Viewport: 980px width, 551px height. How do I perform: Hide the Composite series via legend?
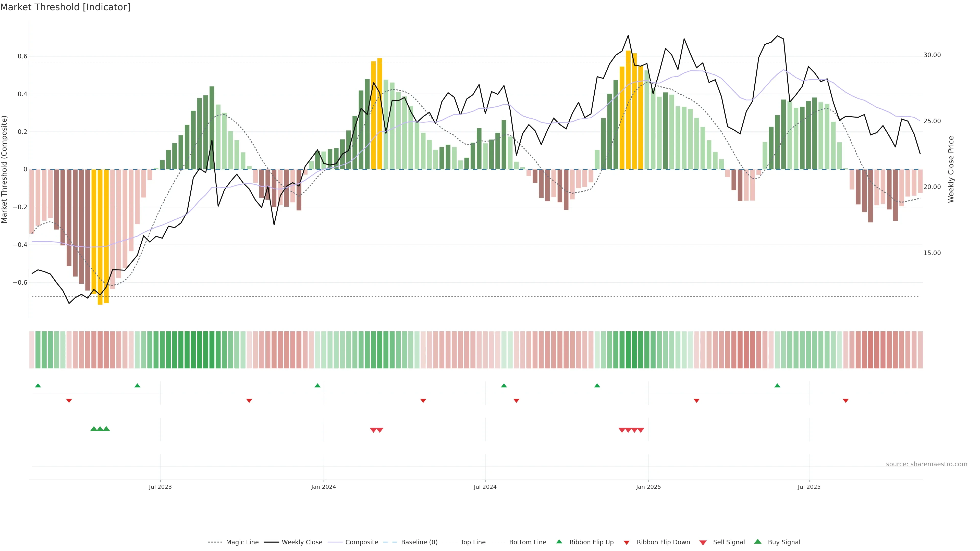(x=361, y=542)
